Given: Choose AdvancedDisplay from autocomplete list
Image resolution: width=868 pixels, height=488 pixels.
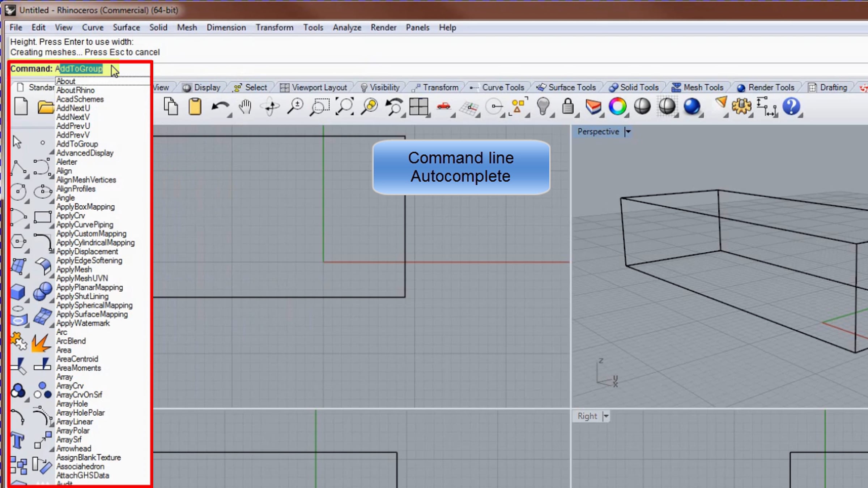Looking at the screenshot, I should coord(85,153).
